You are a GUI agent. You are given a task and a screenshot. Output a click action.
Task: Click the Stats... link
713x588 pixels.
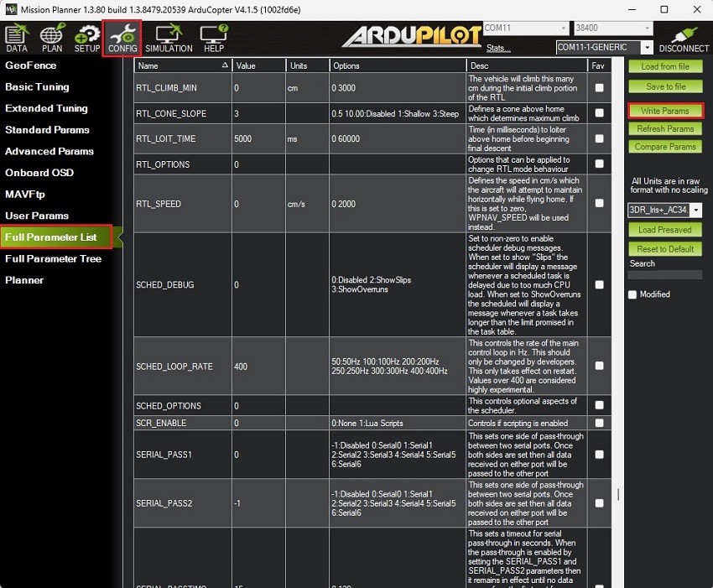pyautogui.click(x=497, y=48)
